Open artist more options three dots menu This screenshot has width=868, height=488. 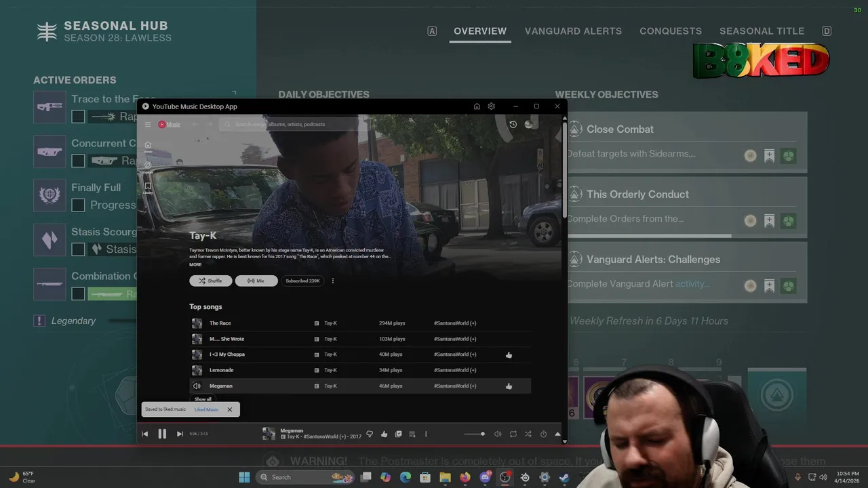pyautogui.click(x=332, y=281)
